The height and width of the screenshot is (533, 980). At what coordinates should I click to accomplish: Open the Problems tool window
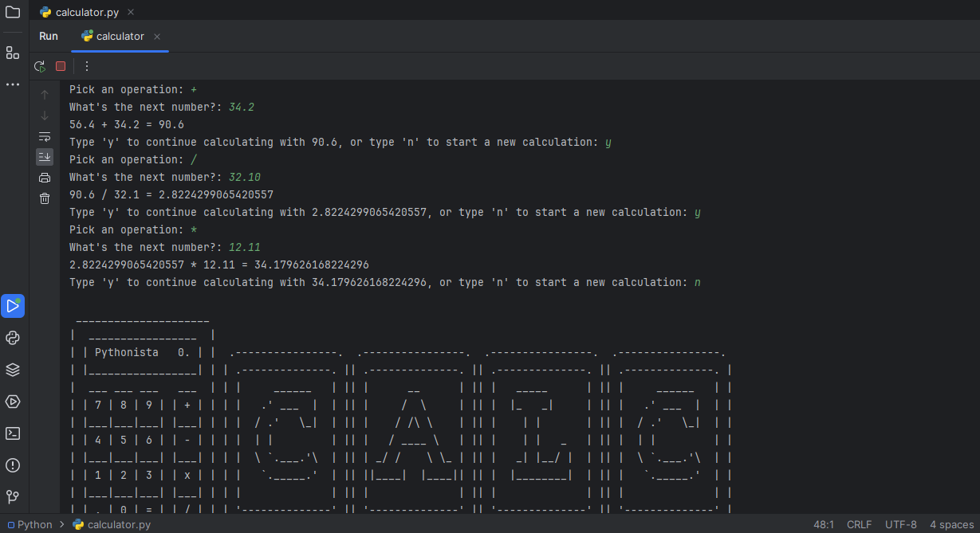click(13, 465)
